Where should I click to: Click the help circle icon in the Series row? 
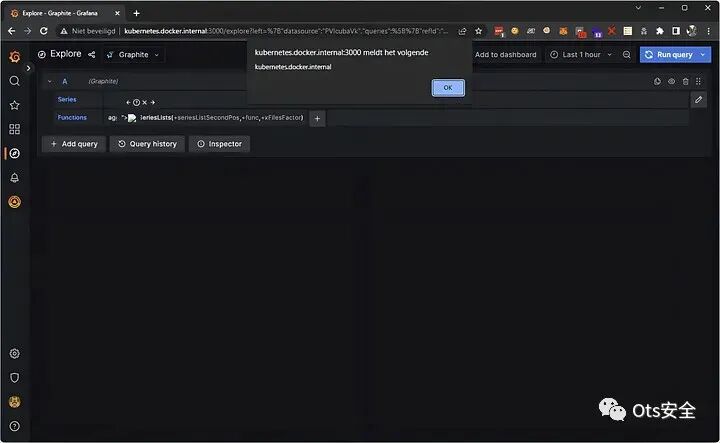coord(136,102)
